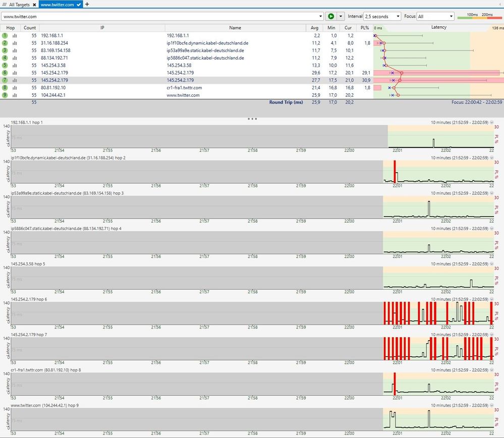Open the 10 minutes menu on hop 1 graph
This screenshot has height=438, width=504.
pos(491,123)
